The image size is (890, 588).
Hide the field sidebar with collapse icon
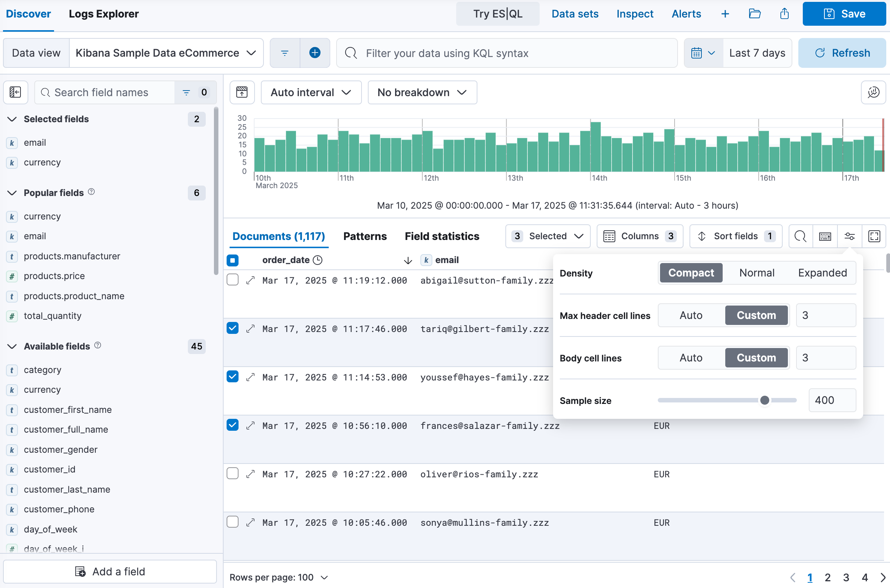[x=15, y=92]
